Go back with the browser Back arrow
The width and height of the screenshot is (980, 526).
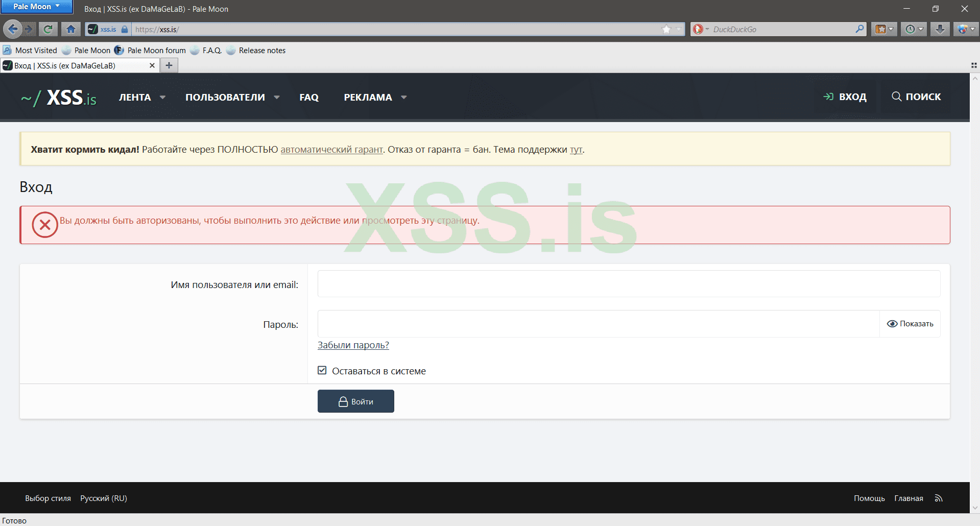tap(13, 29)
